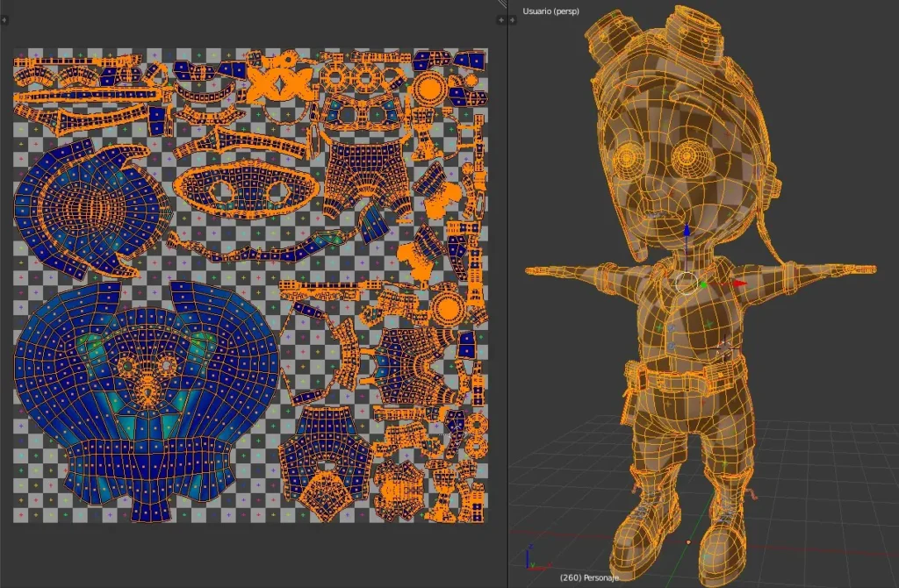The width and height of the screenshot is (899, 588).
Task: Click the object origin dot between the boots
Action: [x=688, y=541]
